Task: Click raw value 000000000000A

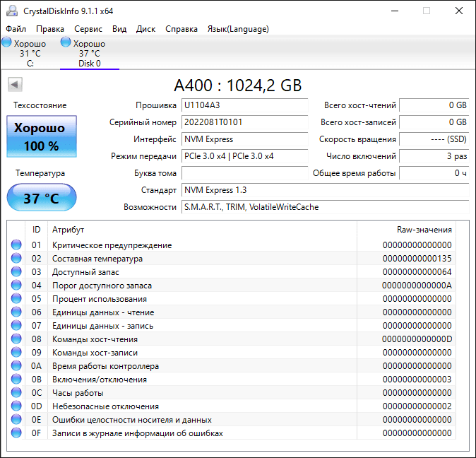Action: tap(417, 285)
